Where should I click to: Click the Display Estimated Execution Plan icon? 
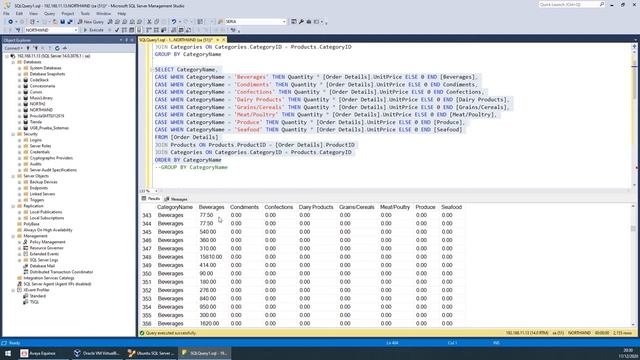point(124,30)
